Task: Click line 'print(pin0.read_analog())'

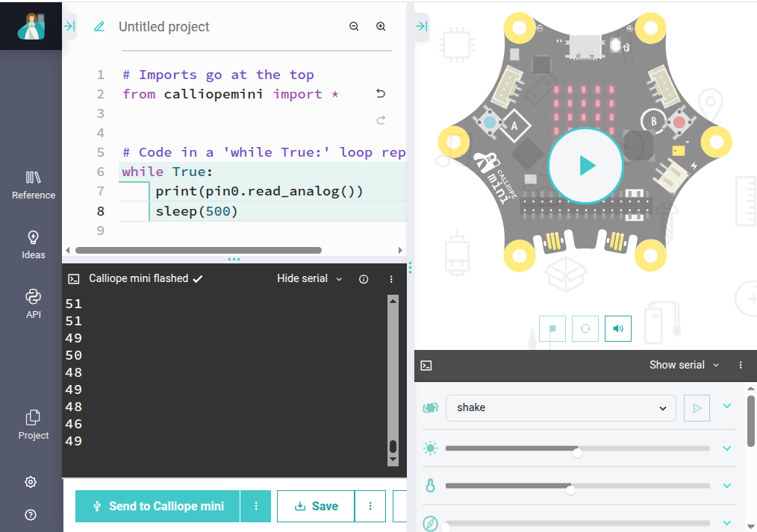Action: click(259, 192)
